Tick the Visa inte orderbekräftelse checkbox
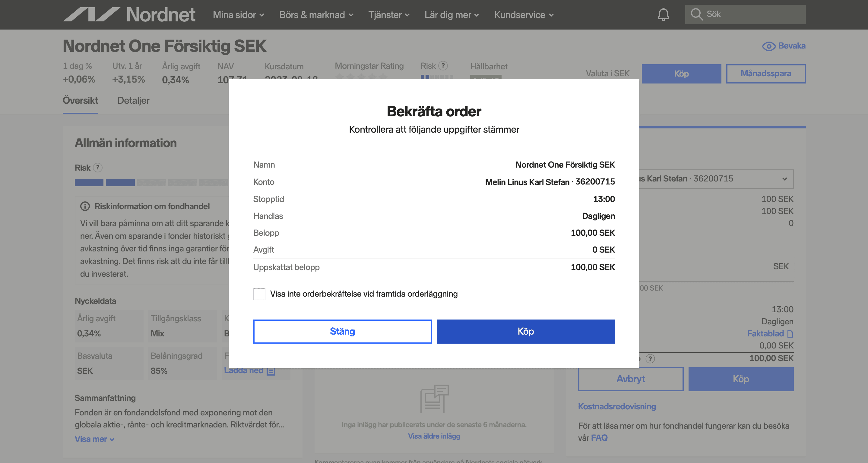868x463 pixels. 259,294
